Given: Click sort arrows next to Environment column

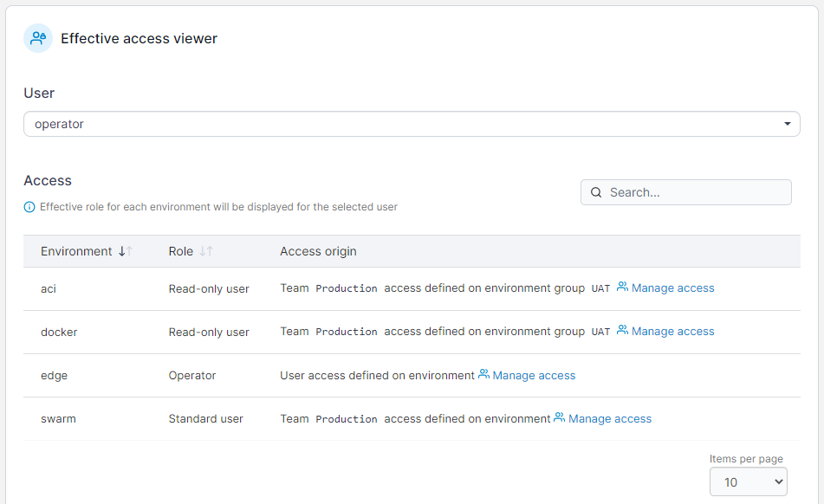Looking at the screenshot, I should point(126,251).
